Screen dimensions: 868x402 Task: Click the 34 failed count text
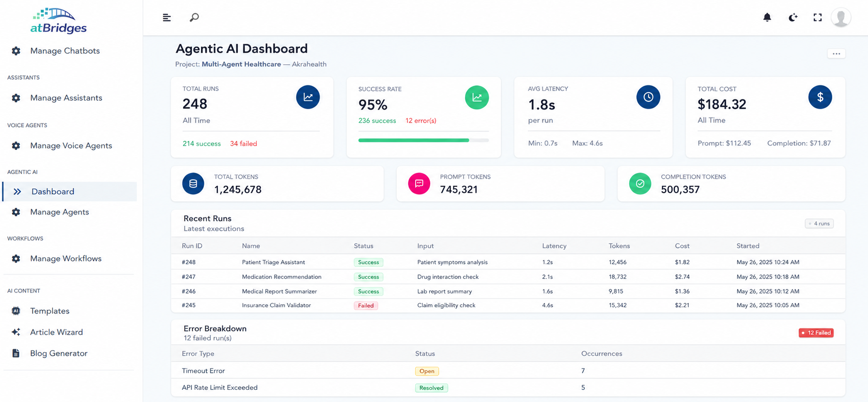pos(243,144)
